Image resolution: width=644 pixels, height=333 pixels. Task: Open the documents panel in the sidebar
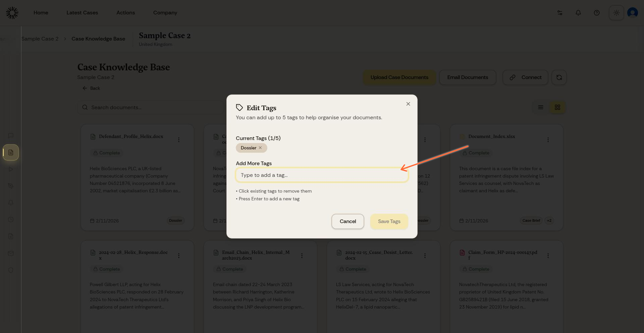[x=10, y=152]
